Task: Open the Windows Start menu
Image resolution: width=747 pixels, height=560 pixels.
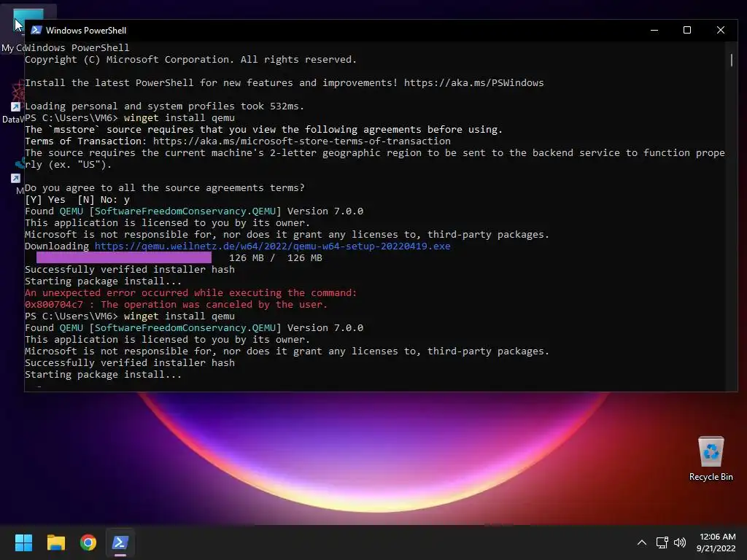Action: [23, 542]
